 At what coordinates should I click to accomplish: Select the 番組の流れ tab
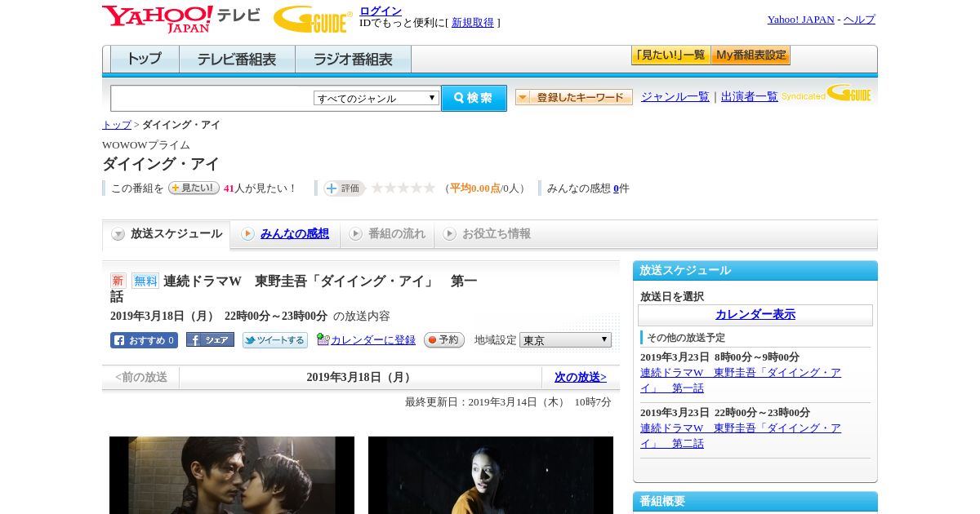click(387, 234)
